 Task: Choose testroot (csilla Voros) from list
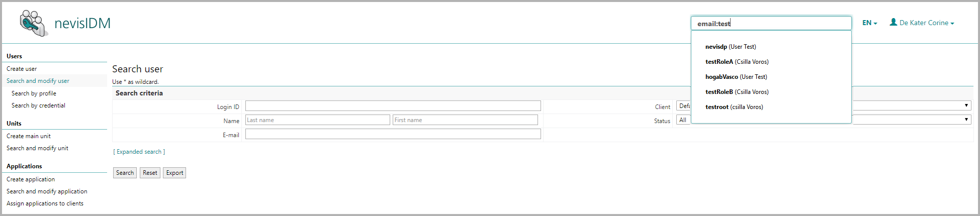tap(734, 107)
